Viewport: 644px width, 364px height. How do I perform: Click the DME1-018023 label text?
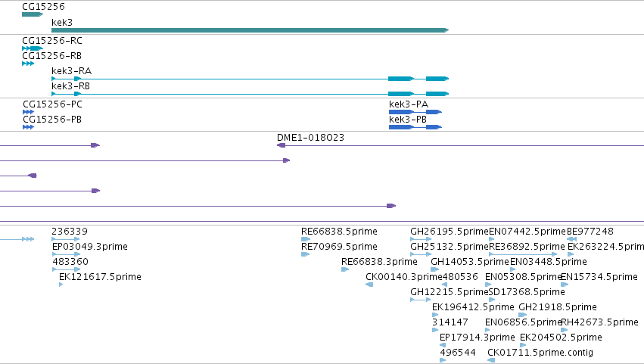(310, 138)
